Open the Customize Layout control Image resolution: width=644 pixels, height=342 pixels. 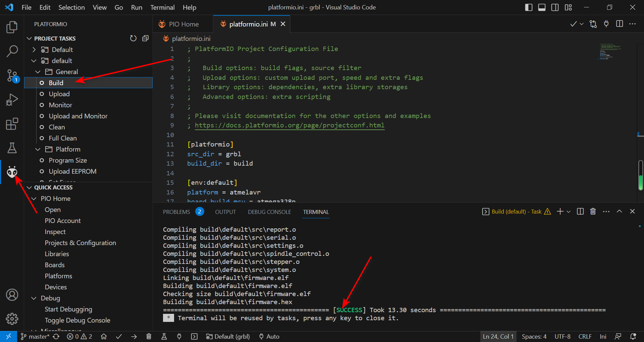pos(568,7)
